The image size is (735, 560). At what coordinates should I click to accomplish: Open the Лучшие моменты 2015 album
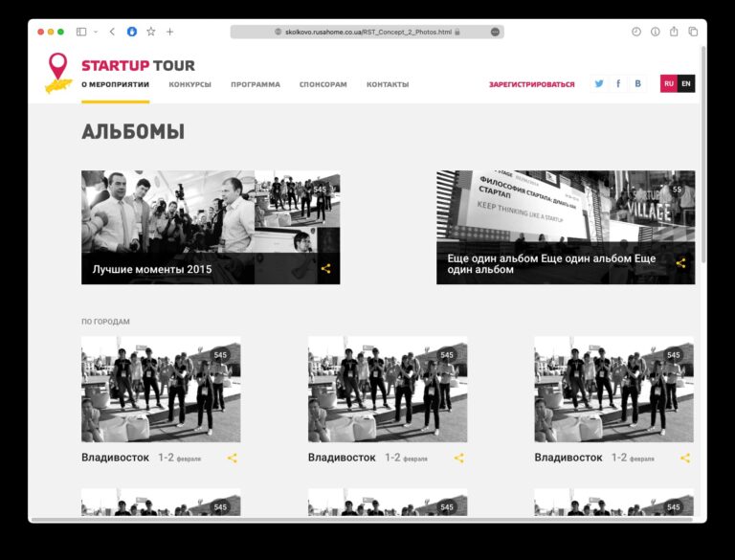click(x=211, y=228)
